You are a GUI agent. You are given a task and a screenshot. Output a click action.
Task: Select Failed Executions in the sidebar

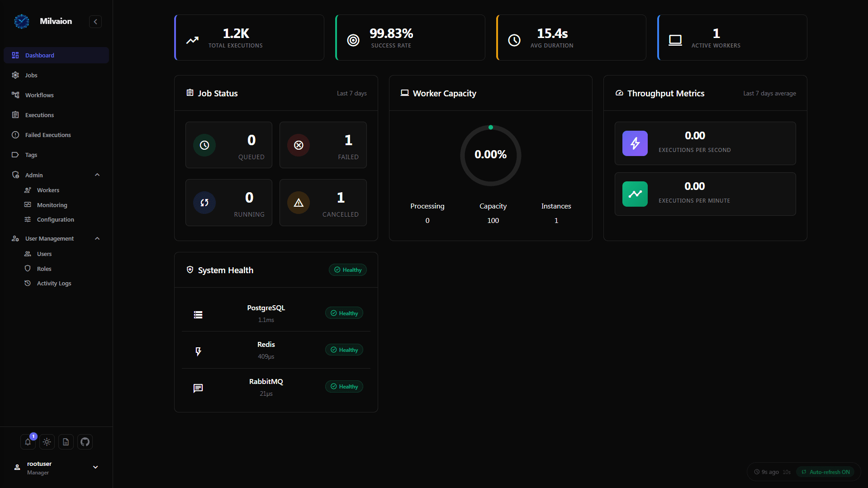coord(47,135)
